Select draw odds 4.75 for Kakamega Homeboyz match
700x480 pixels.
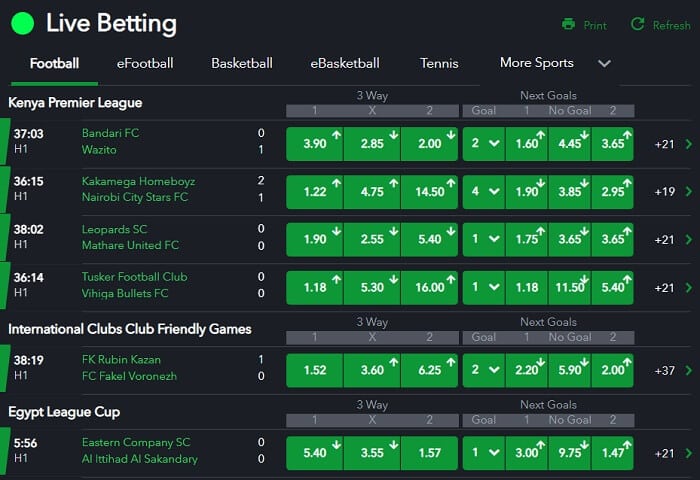(x=372, y=192)
